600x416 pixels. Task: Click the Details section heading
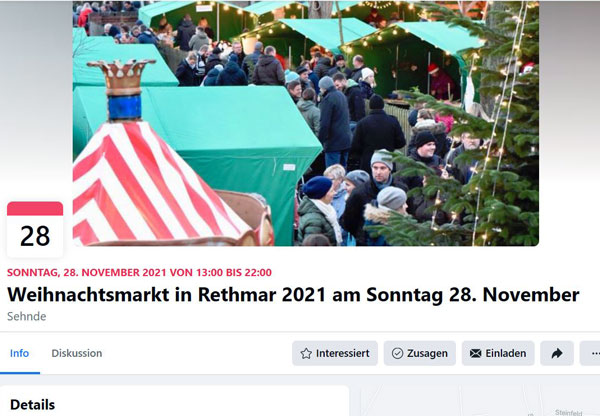coord(33,405)
